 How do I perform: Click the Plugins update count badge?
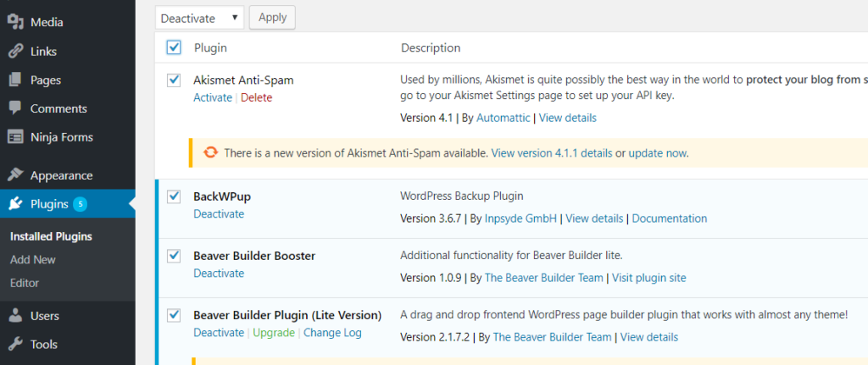pos(81,204)
